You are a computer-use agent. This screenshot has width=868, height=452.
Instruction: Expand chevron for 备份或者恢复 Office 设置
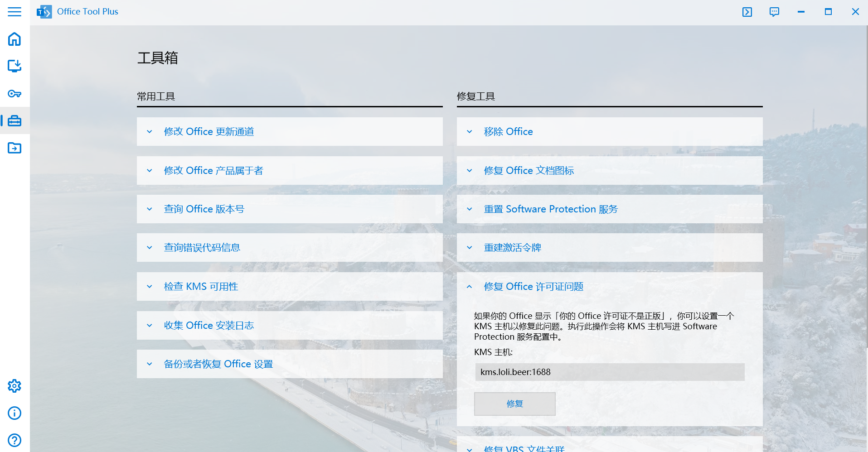[x=150, y=364]
